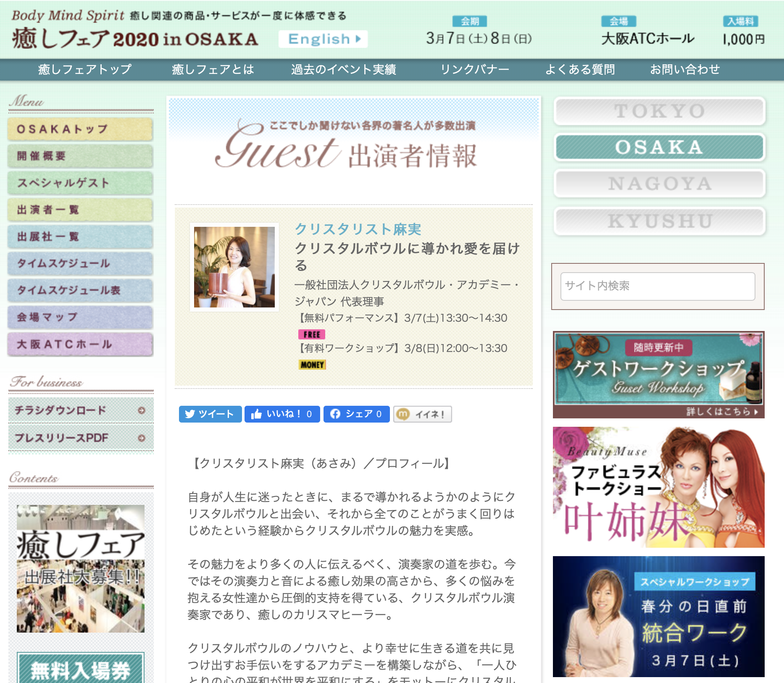Select the TOKYO region button
The height and width of the screenshot is (683, 784).
660,111
